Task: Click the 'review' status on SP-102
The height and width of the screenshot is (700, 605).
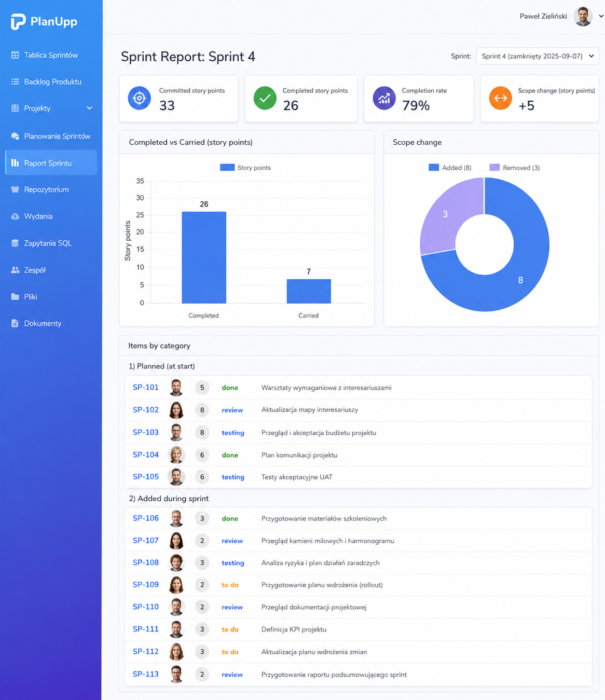Action: [x=232, y=410]
